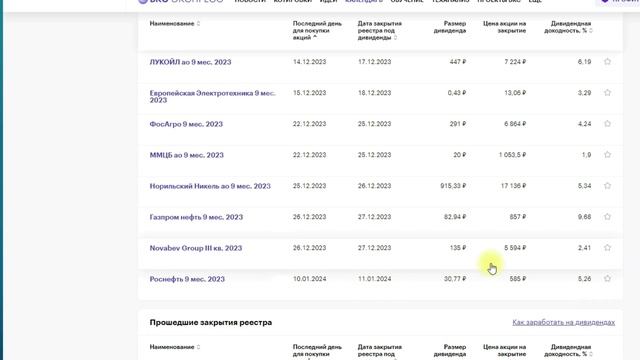Click ЛУКОЙЛ dividend amount 447 ₽
Image resolution: width=640 pixels, height=360 pixels.
pyautogui.click(x=458, y=62)
